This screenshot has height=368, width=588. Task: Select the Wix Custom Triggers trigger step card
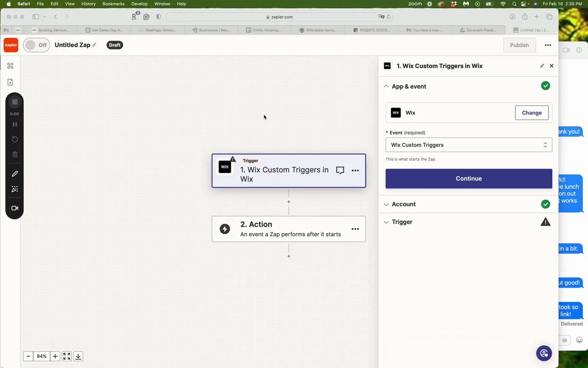[288, 171]
